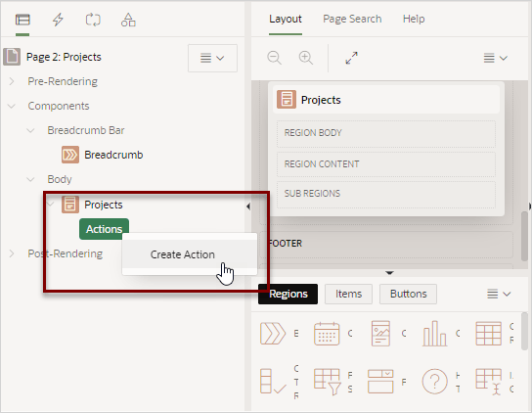Pick the Column Toggle Report icon
This screenshot has height=413, width=532.
[273, 382]
